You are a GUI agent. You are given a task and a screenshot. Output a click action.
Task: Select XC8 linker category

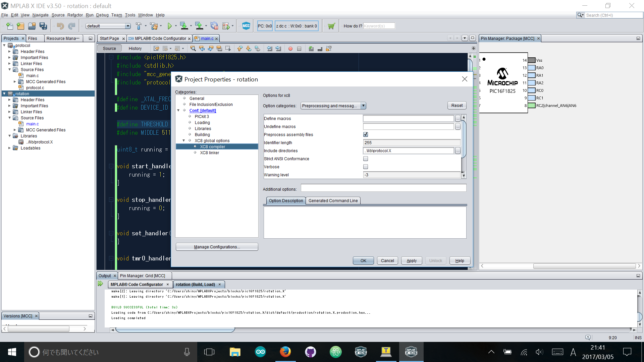pos(209,153)
